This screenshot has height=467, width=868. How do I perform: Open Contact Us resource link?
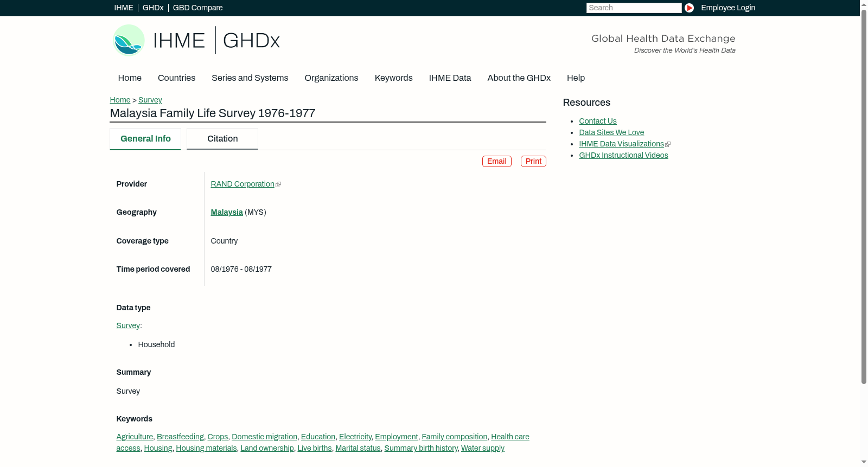(598, 121)
